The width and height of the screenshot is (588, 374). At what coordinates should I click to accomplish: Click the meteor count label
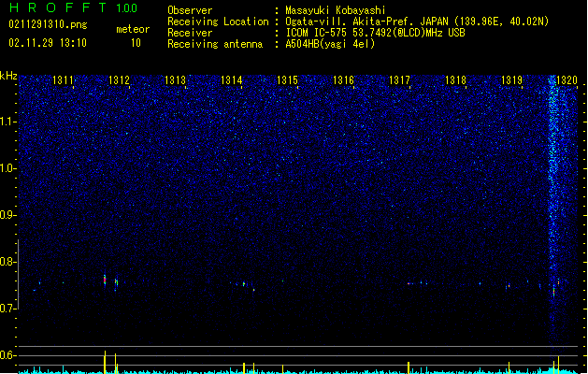point(133,29)
